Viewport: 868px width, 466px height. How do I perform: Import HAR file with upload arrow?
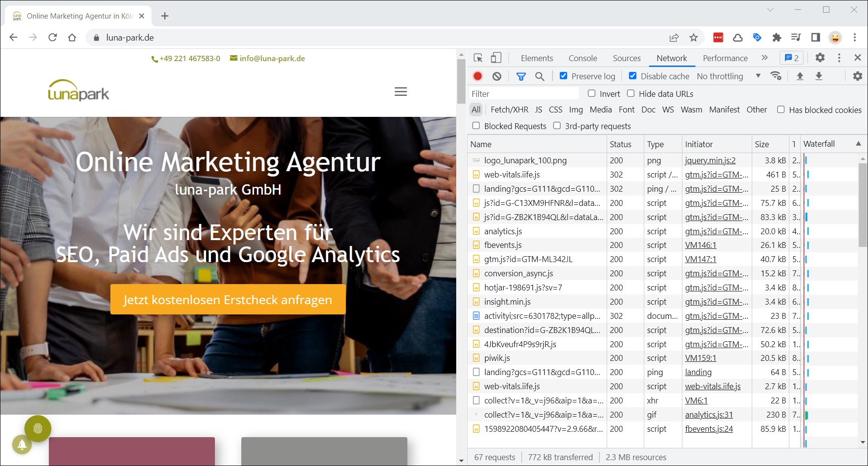tap(800, 76)
